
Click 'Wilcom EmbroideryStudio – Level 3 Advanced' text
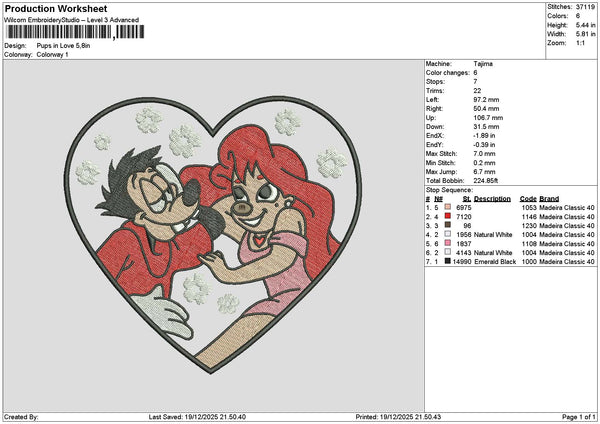coord(72,20)
